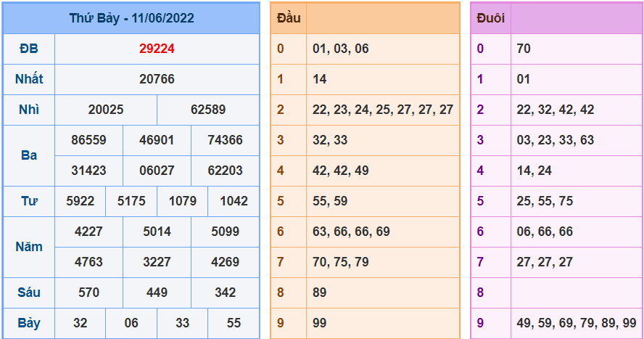
Task: Click the purple digit 8 in Đuôi table
Action: coord(480,292)
